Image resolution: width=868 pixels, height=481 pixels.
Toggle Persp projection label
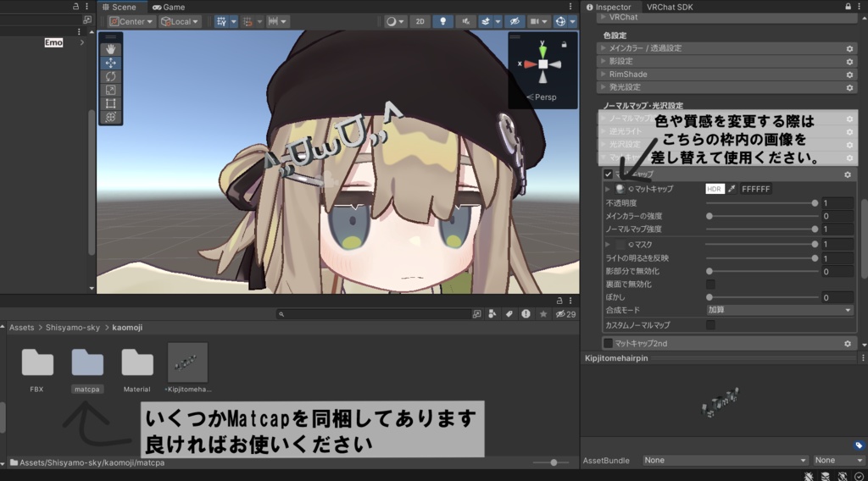pos(542,97)
